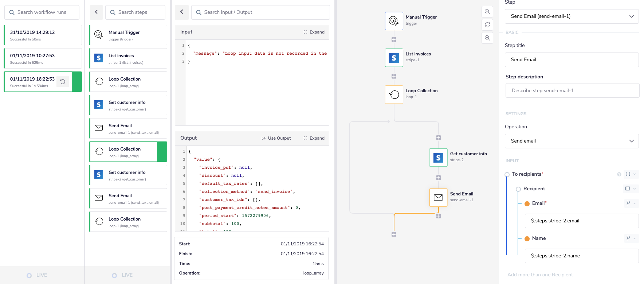This screenshot has height=284, width=644.
Task: Select the Manual Trigger node on canvas
Action: (394, 21)
